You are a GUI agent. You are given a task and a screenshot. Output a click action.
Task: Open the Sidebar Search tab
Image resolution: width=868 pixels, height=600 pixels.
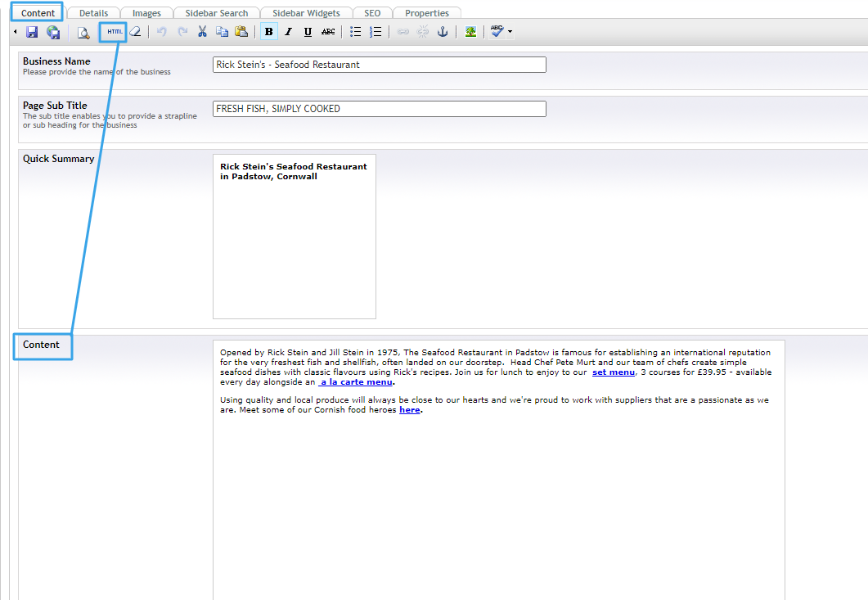coord(217,13)
